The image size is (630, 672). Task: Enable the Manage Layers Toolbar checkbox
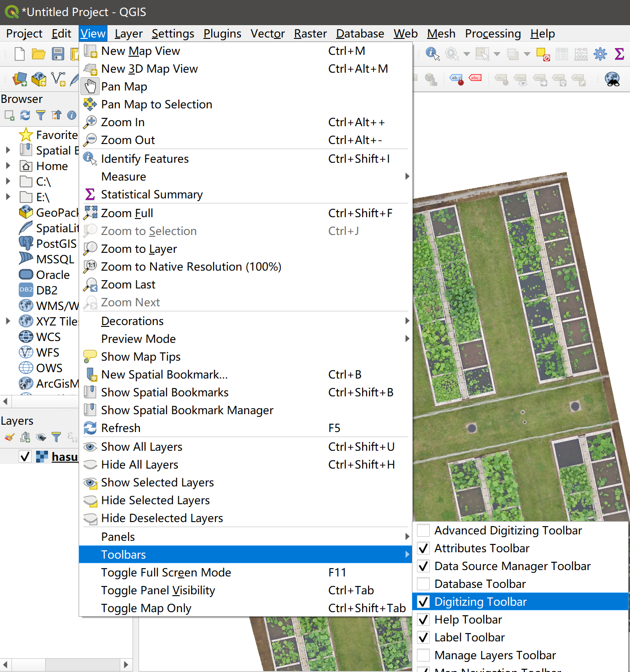[423, 655]
